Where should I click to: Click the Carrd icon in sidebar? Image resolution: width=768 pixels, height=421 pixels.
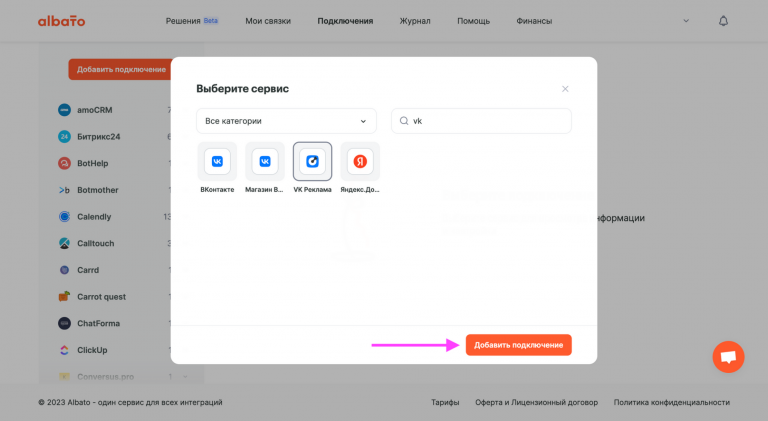[x=64, y=270]
